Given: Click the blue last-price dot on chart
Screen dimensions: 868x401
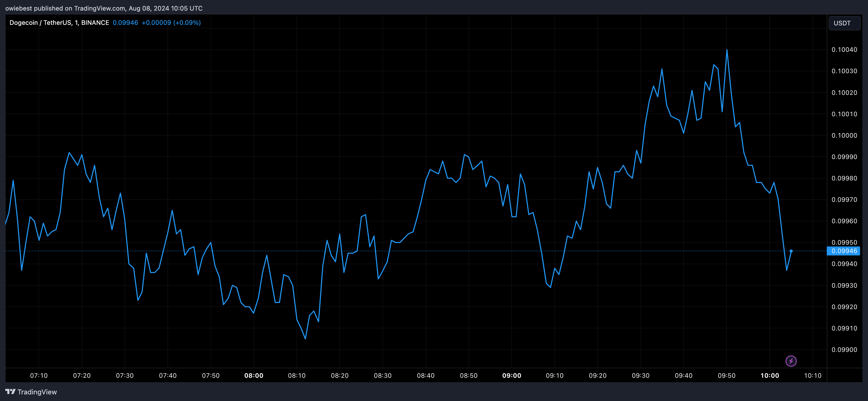Looking at the screenshot, I should coord(791,251).
